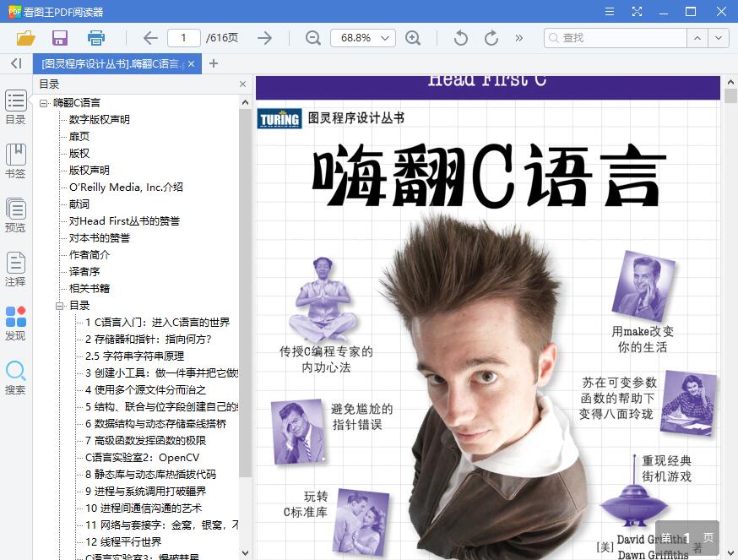Go to next page arrow
Viewport: 738px width, 560px height.
pos(264,38)
